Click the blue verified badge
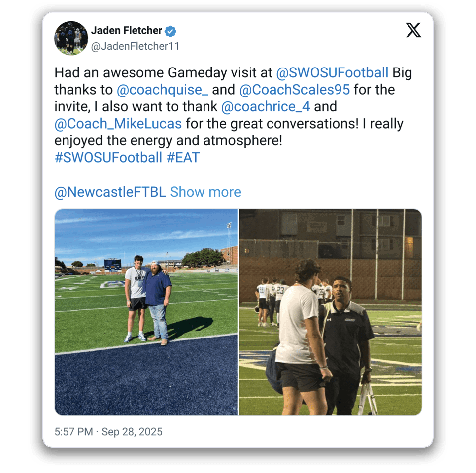476x473 pixels. pyautogui.click(x=170, y=31)
